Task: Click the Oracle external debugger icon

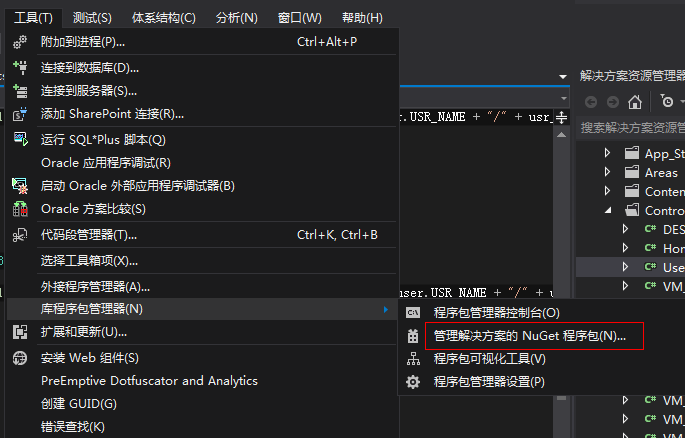Action: pos(20,186)
